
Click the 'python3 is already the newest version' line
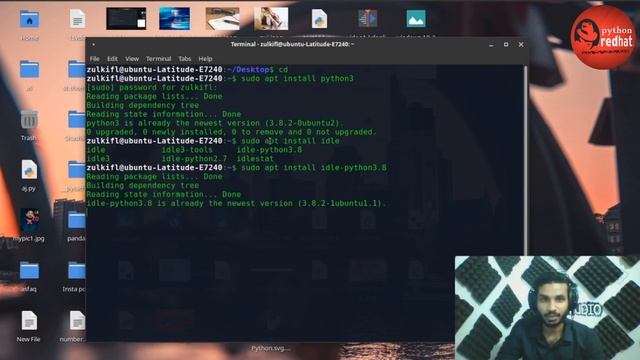point(215,123)
